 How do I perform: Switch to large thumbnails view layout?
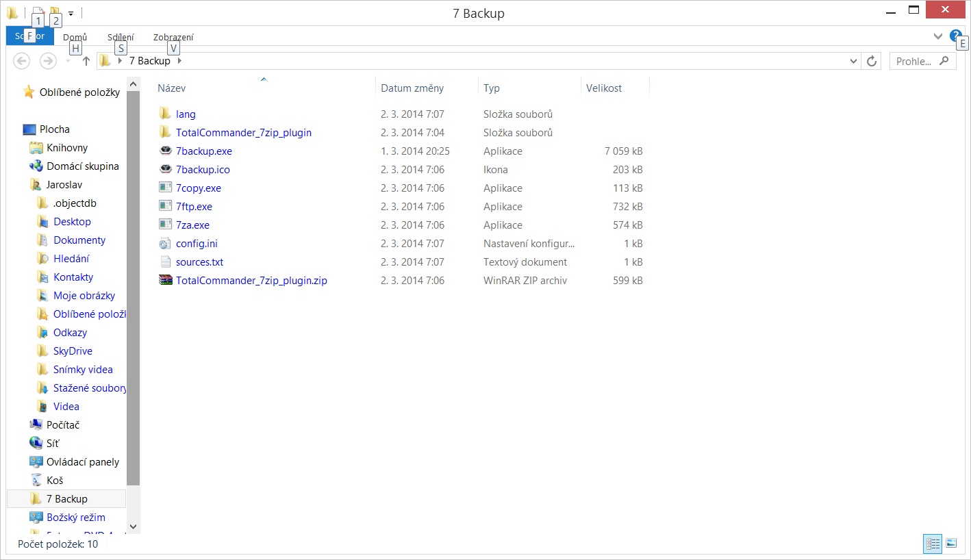951,544
